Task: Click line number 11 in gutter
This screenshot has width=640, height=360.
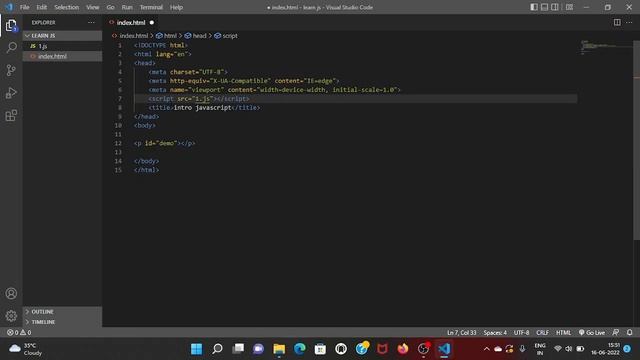Action: [x=118, y=134]
